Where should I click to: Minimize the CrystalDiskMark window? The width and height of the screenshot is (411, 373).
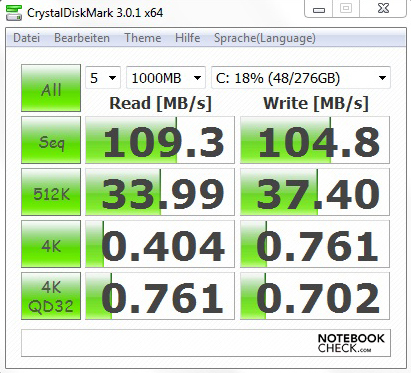click(x=319, y=9)
